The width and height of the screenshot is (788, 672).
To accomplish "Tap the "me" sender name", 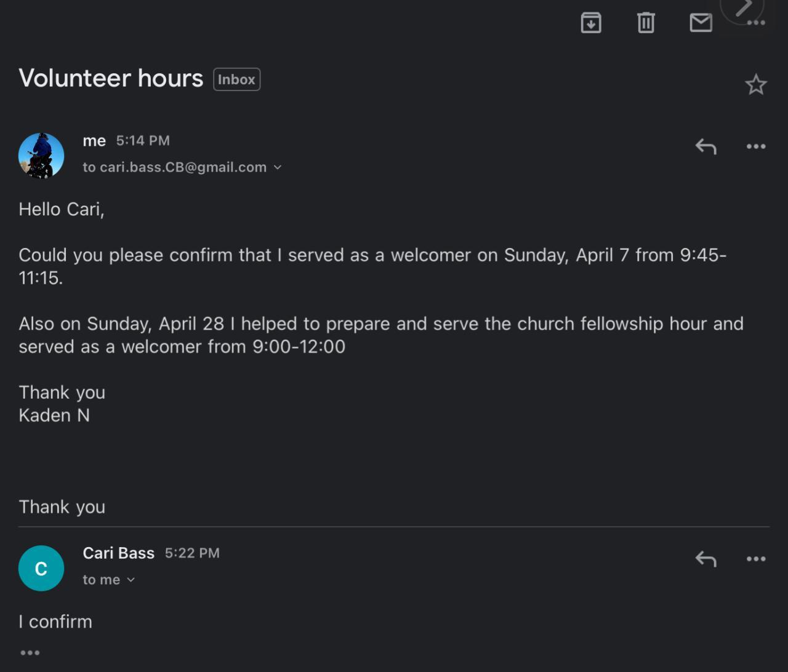I will [x=94, y=141].
